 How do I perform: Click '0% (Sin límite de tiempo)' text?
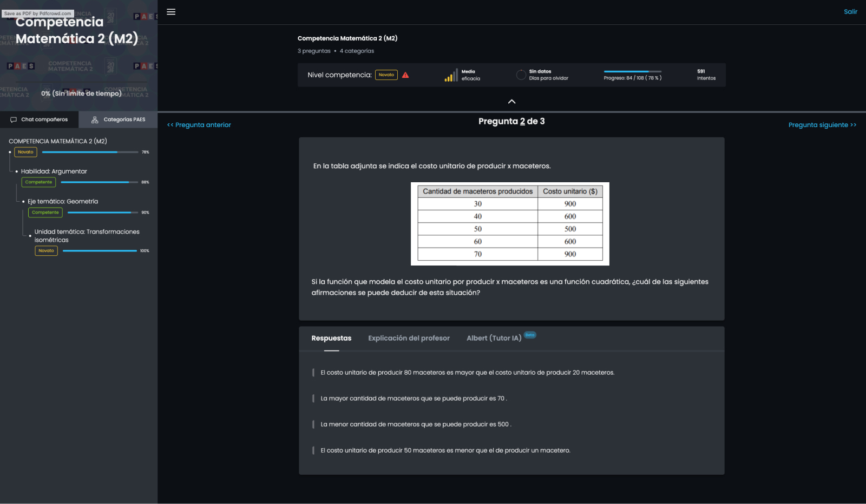[81, 94]
